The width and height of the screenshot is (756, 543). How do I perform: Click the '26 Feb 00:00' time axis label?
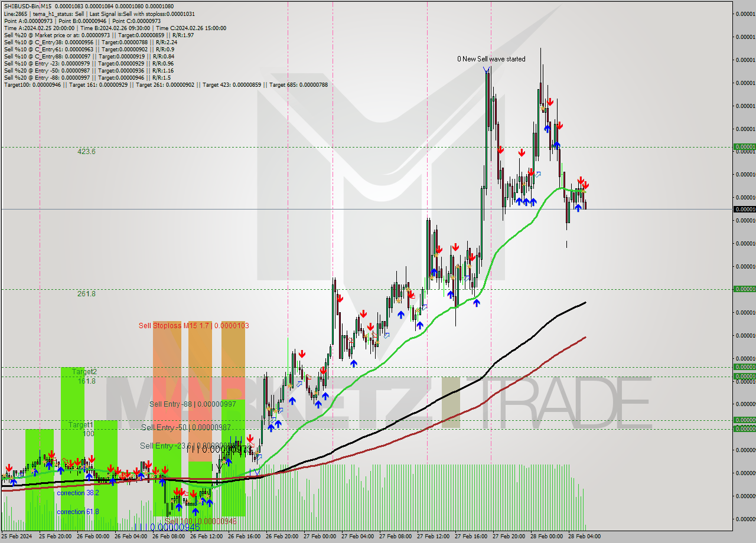pos(93,537)
